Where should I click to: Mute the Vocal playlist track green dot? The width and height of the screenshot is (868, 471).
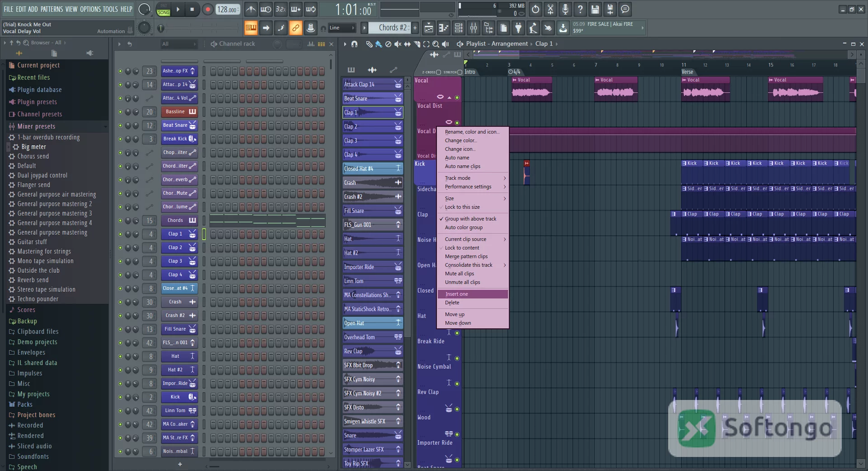pyautogui.click(x=457, y=97)
